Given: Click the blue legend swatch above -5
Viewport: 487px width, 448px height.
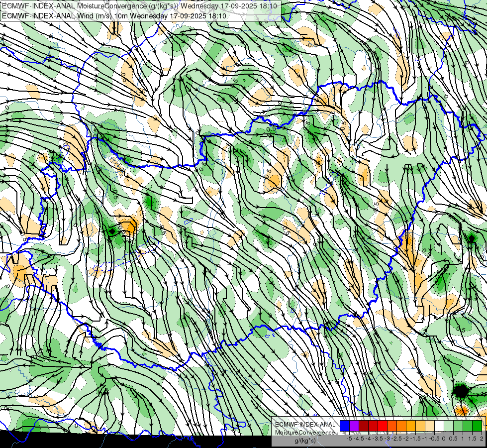Looking at the screenshot, I should click(345, 426).
